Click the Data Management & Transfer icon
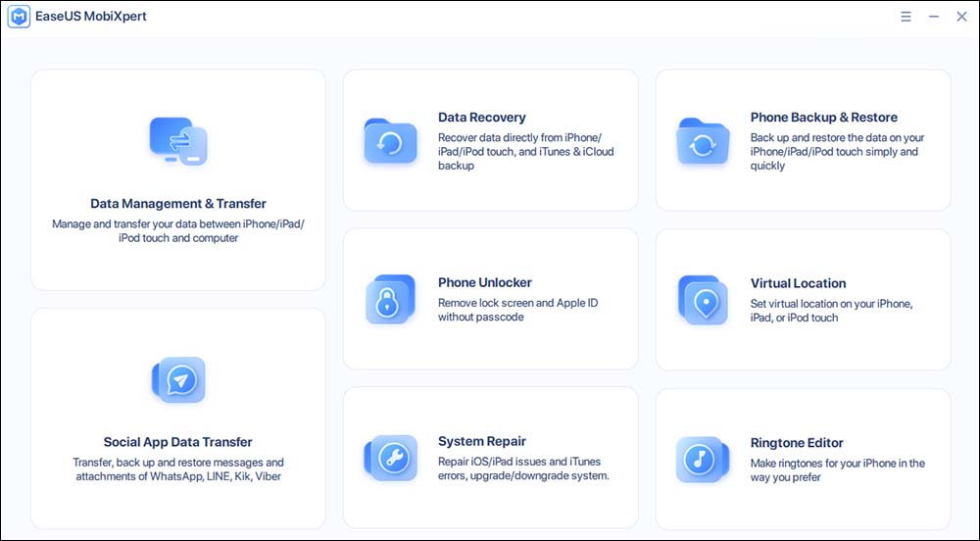The height and width of the screenshot is (541, 980). click(x=178, y=141)
